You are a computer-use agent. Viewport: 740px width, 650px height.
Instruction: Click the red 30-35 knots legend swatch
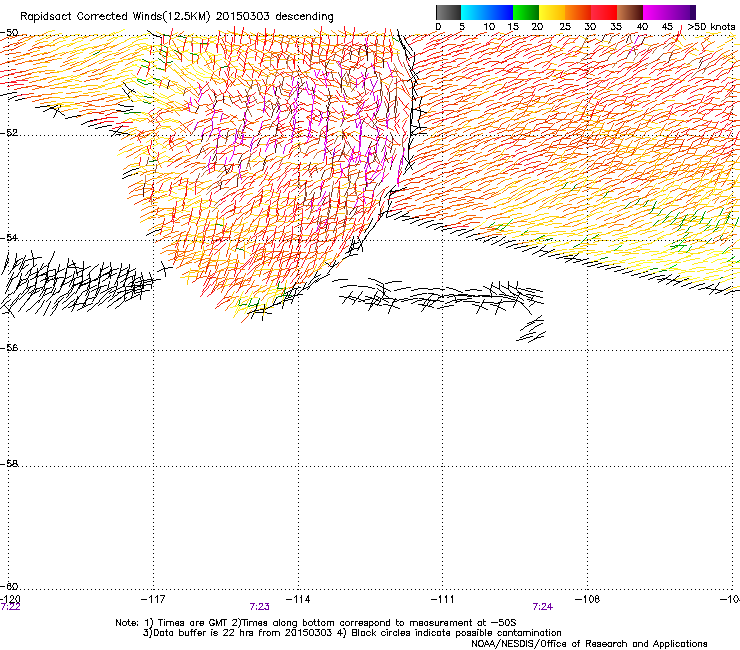[x=604, y=12]
